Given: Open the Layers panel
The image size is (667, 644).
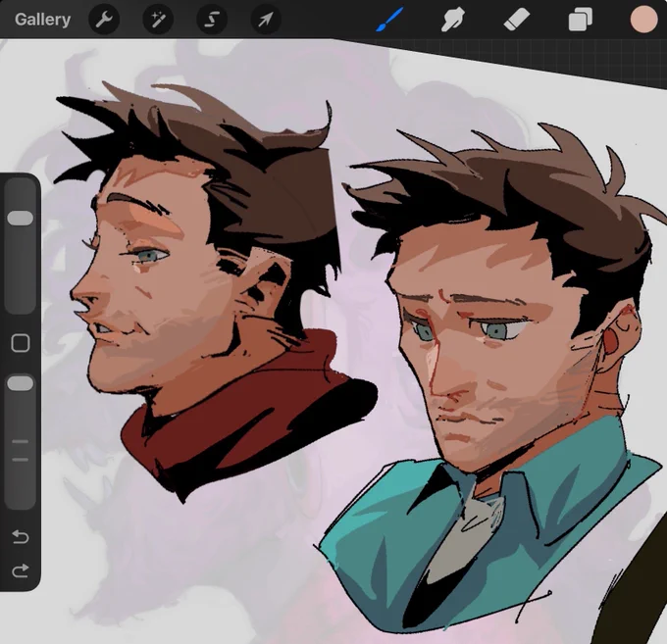Looking at the screenshot, I should [x=581, y=20].
